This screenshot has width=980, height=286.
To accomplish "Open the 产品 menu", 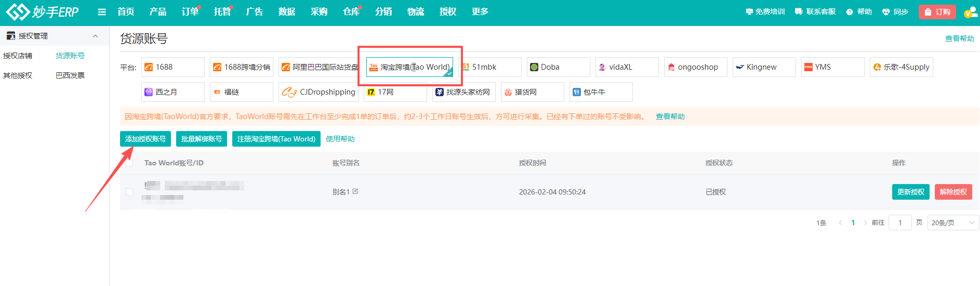I will point(158,11).
